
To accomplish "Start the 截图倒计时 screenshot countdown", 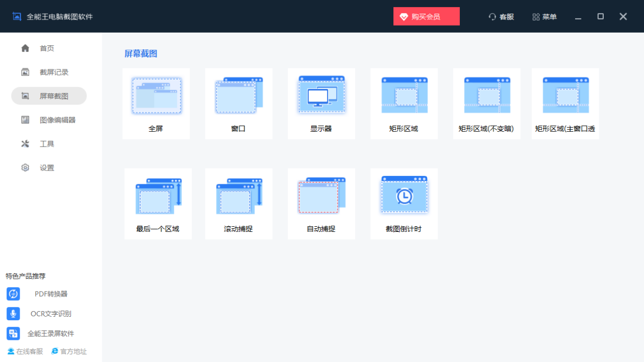I will [404, 203].
